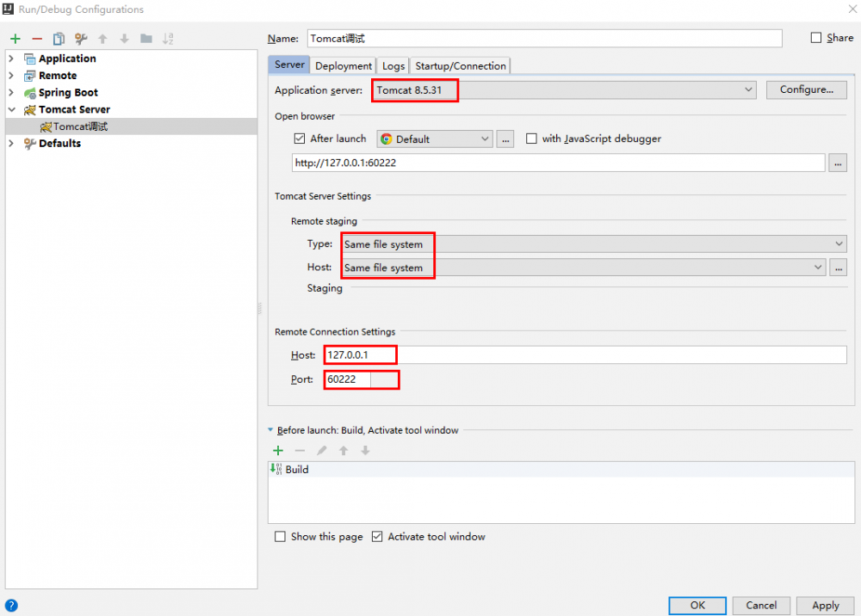Edit the before-launch task with the pencil icon
Viewport: 861px width, 616px height.
pos(322,450)
